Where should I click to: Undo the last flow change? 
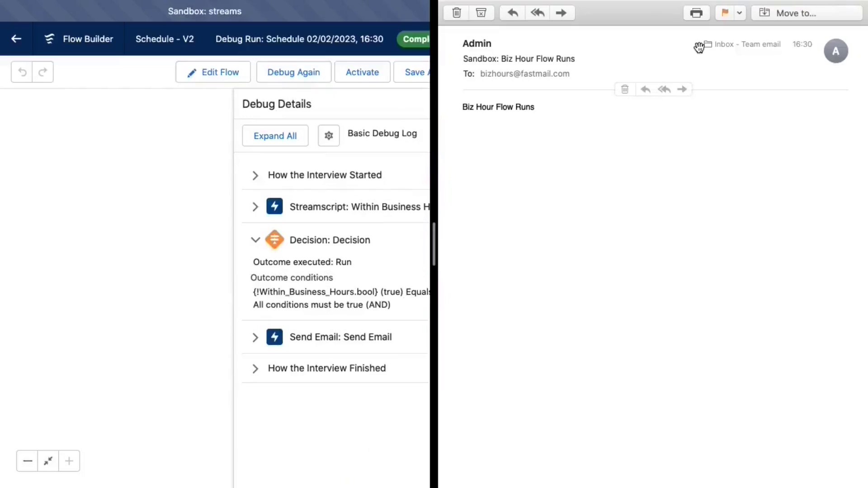[22, 72]
